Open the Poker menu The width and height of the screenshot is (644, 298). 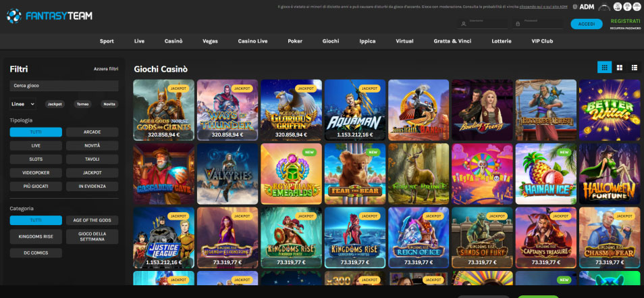(x=295, y=41)
